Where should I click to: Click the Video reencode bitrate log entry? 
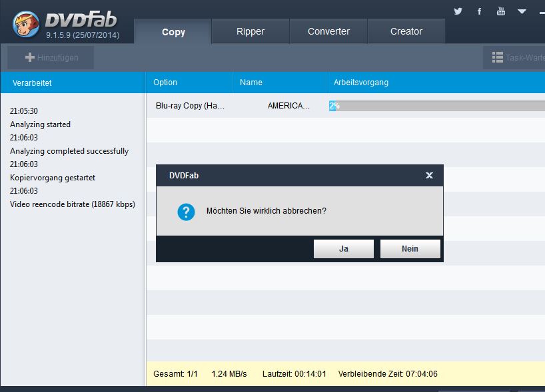click(73, 204)
